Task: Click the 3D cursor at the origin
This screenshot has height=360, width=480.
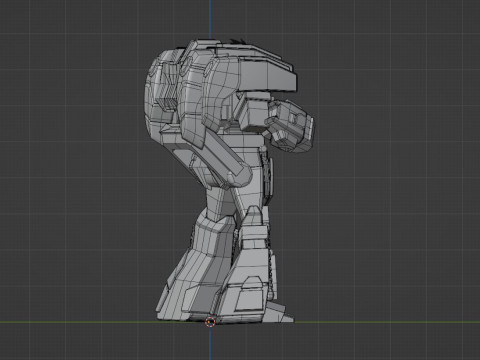Action: (x=210, y=322)
